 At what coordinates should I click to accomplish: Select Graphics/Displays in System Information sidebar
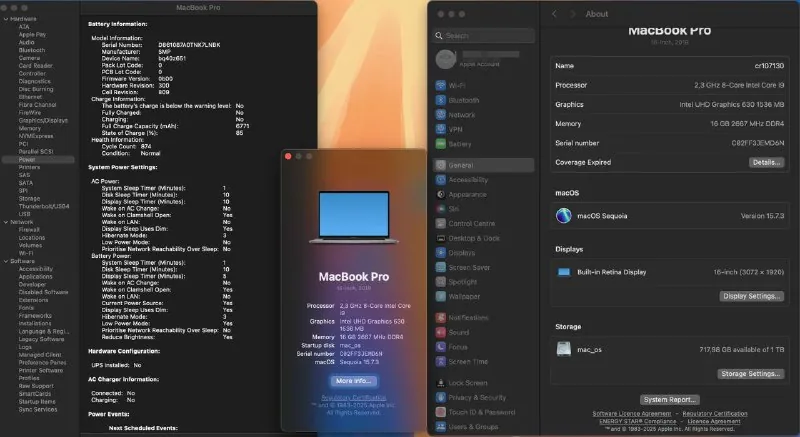click(x=43, y=120)
